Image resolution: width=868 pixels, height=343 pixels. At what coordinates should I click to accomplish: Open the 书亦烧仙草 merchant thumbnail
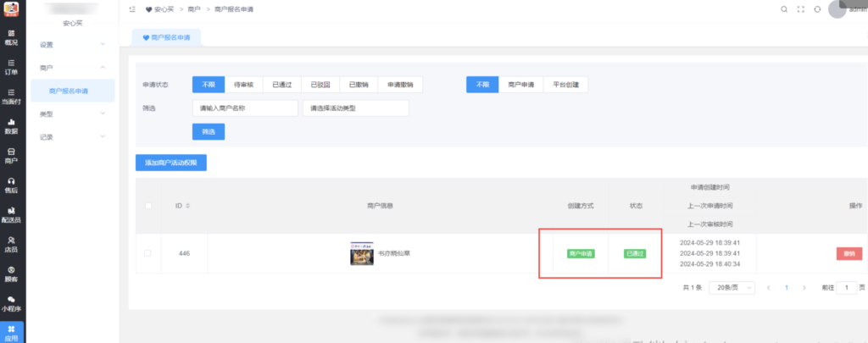[362, 253]
